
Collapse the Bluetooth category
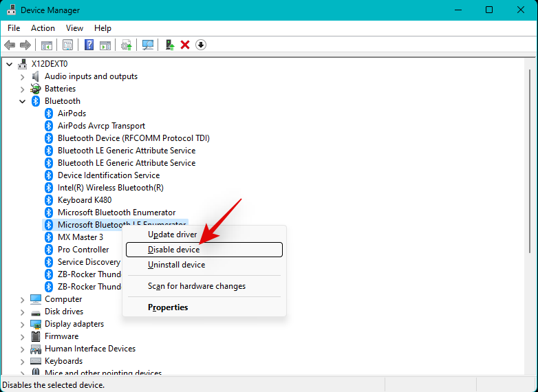click(x=22, y=101)
